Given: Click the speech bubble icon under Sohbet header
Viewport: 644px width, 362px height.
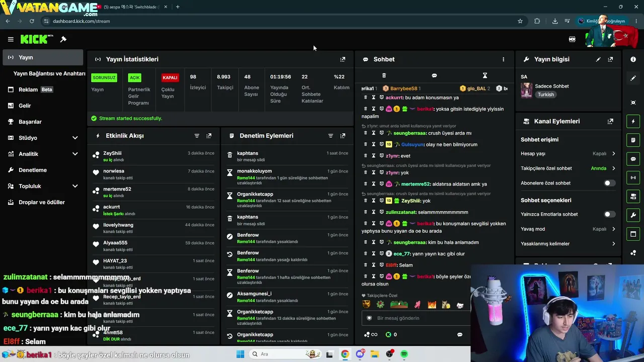Looking at the screenshot, I should click(x=434, y=75).
